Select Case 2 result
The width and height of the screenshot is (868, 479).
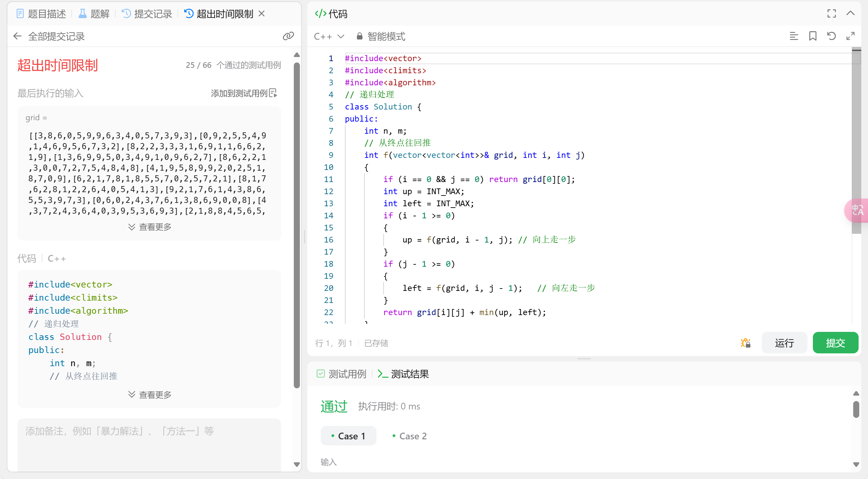click(409, 436)
